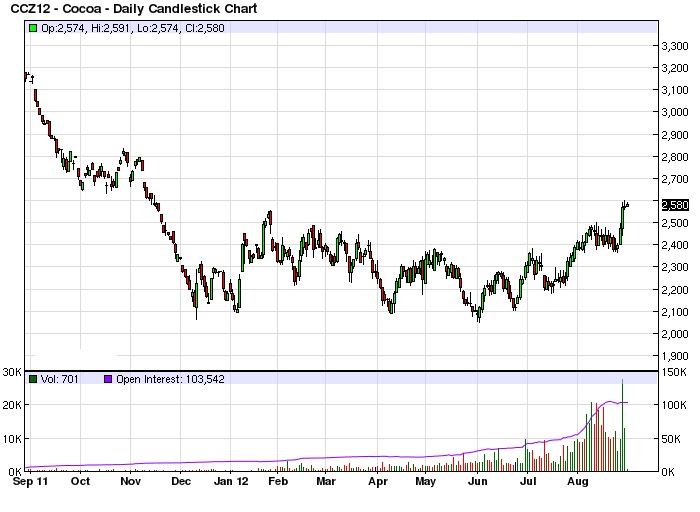
Task: Click the Jul date axis label
Action: [x=528, y=481]
